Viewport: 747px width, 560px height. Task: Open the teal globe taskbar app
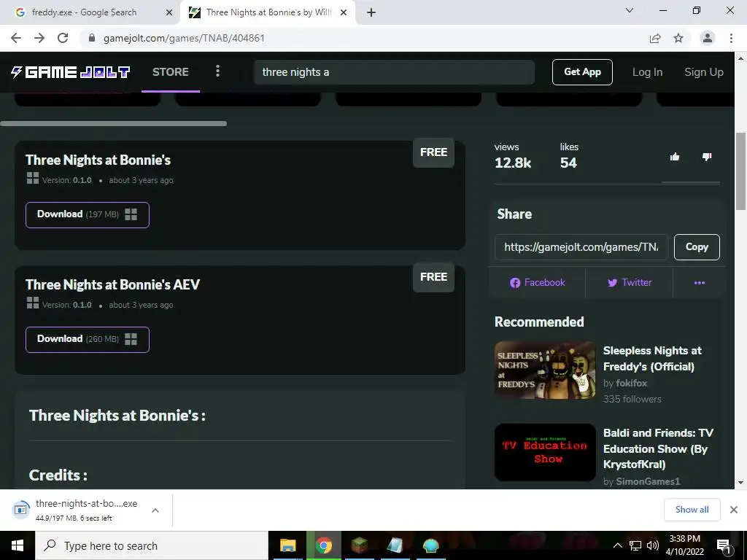pos(430,545)
